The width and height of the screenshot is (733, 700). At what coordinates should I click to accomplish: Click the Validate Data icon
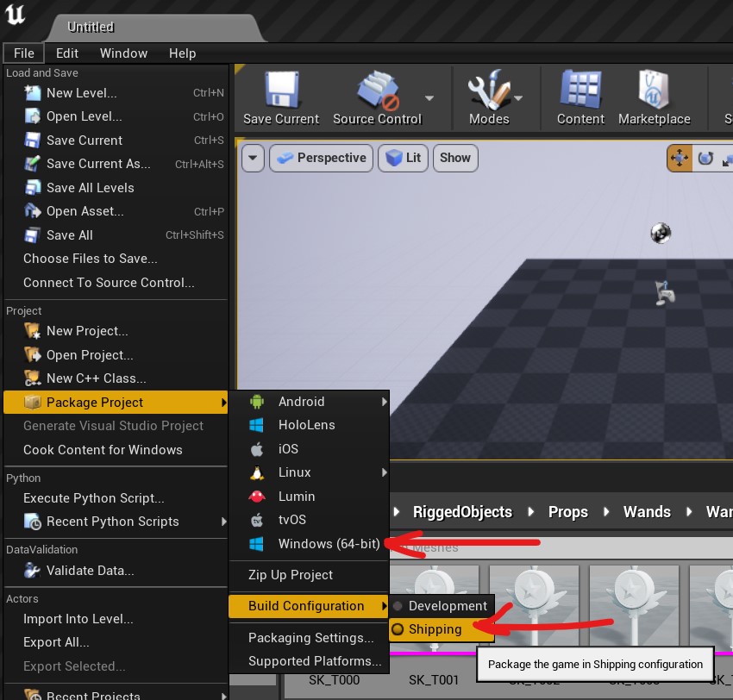[x=32, y=571]
